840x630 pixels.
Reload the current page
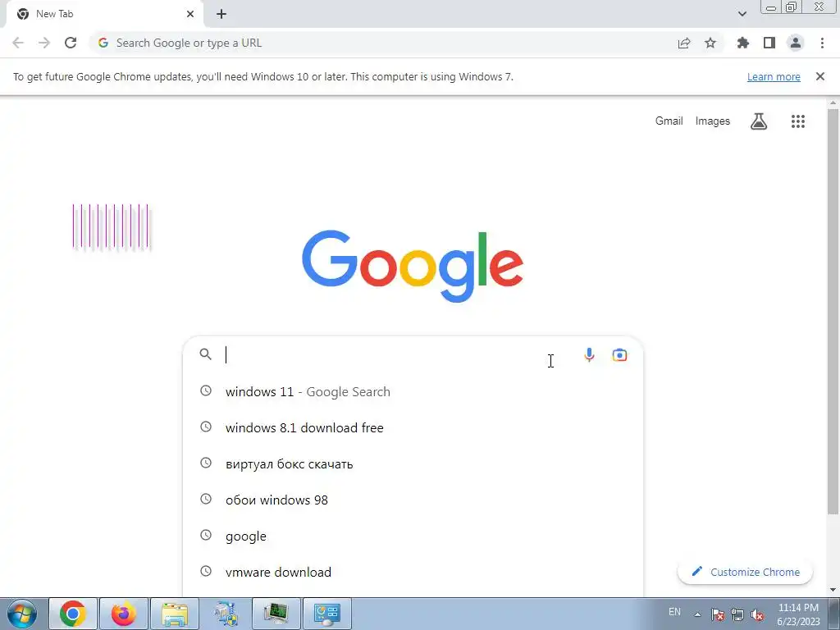(x=71, y=43)
